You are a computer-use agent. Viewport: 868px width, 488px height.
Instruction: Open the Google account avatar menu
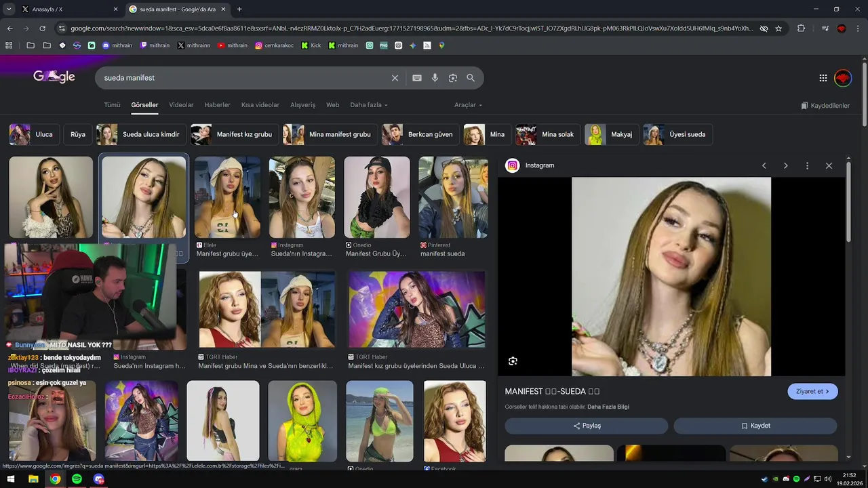[843, 78]
